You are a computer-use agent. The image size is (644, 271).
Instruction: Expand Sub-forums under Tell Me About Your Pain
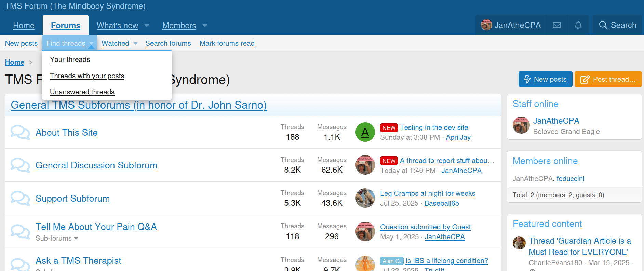pyautogui.click(x=57, y=238)
